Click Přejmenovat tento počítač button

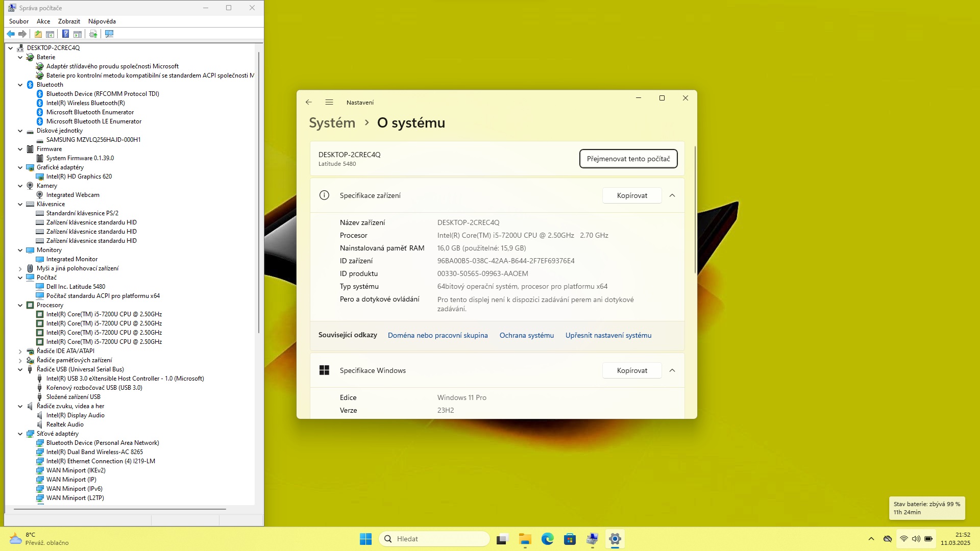[628, 159]
